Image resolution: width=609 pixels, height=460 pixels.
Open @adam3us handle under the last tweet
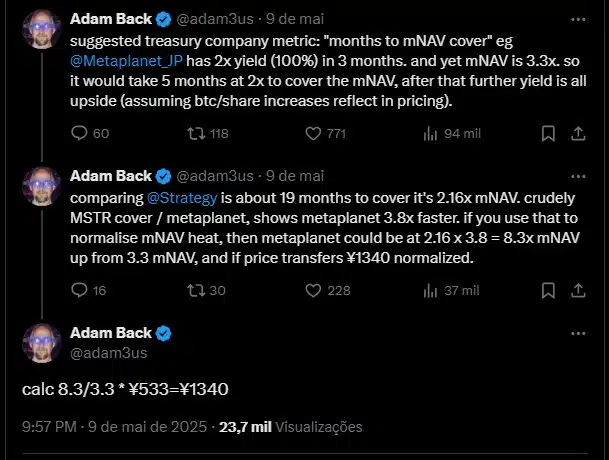pos(109,353)
